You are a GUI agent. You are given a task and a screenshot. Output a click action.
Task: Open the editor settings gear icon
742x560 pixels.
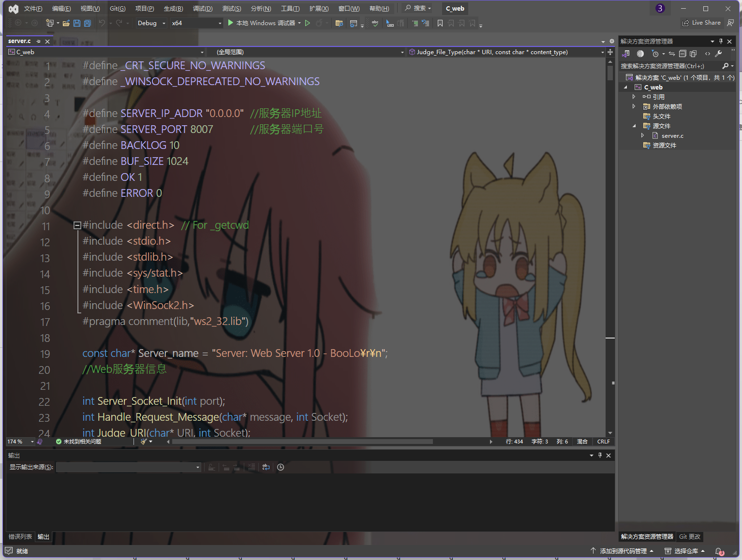click(x=612, y=42)
